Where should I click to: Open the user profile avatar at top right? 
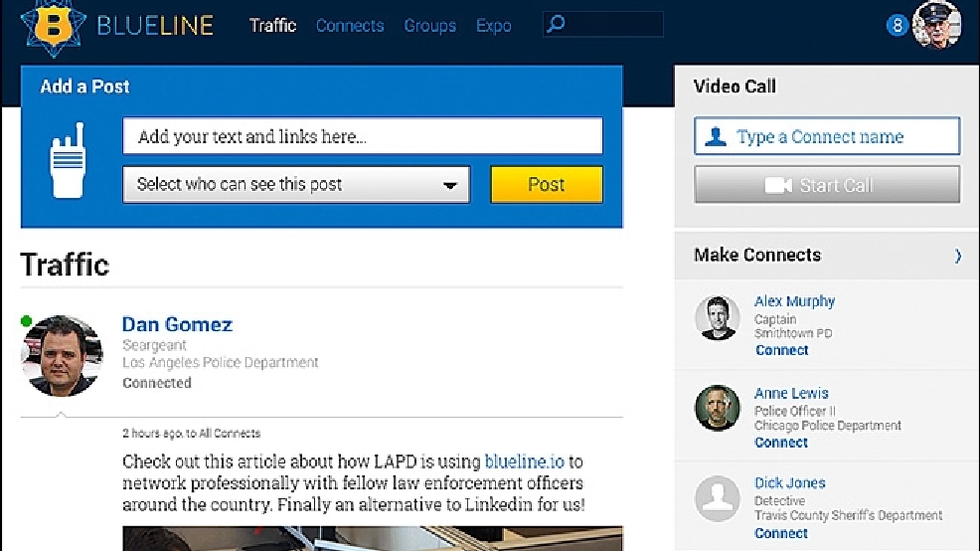click(x=936, y=25)
